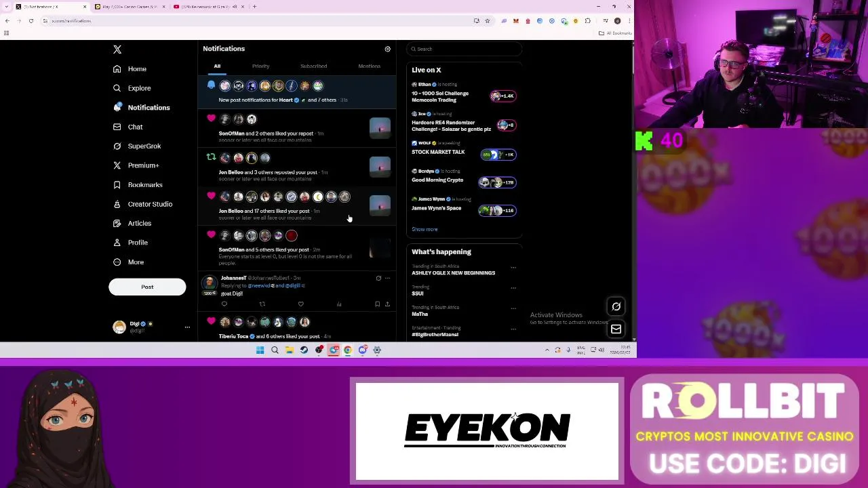Open notification settings gear icon
The width and height of the screenshot is (868, 488).
[x=387, y=49]
